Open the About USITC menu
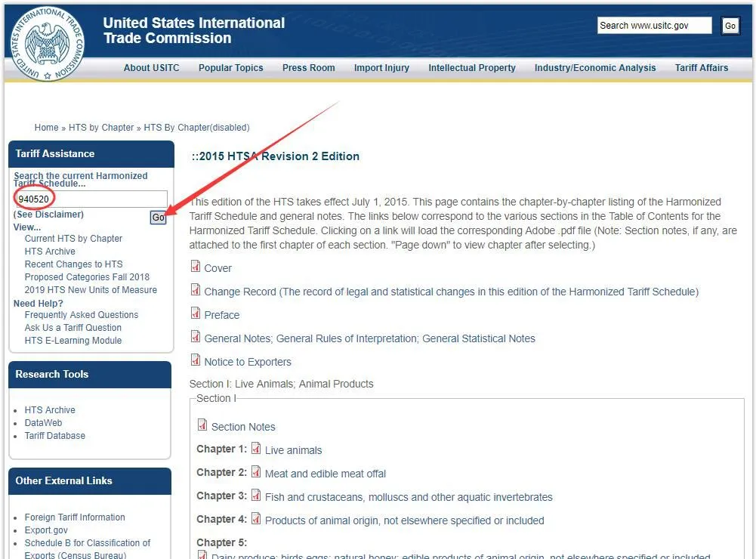Viewport: 756px width, 559px height. [x=151, y=68]
